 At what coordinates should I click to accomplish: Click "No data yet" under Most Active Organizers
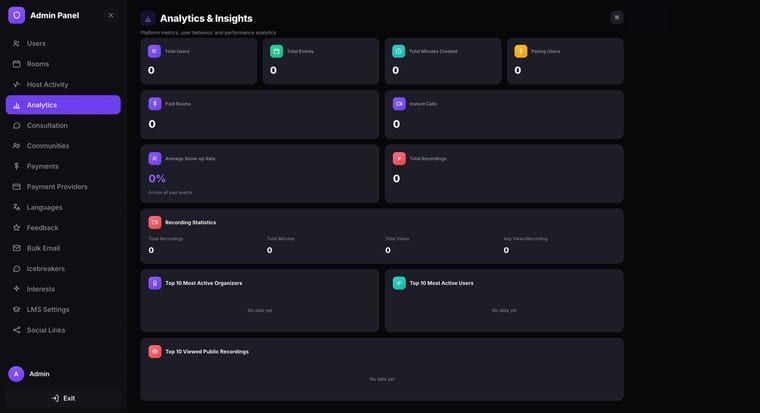pos(260,310)
